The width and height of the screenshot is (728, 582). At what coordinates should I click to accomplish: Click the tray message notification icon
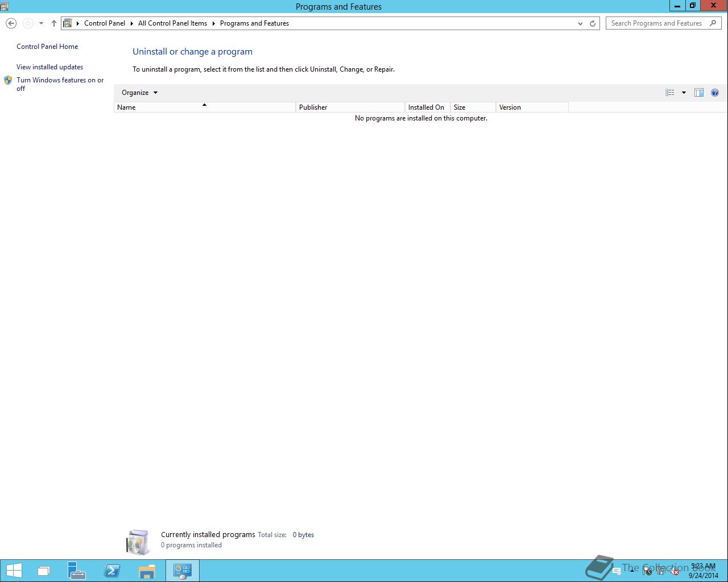pos(617,571)
